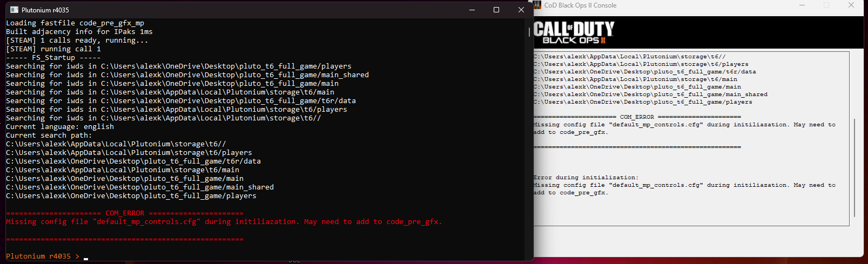The width and height of the screenshot is (868, 264).
Task: Click the '[STEAM] running call 1' line
Action: click(x=53, y=49)
